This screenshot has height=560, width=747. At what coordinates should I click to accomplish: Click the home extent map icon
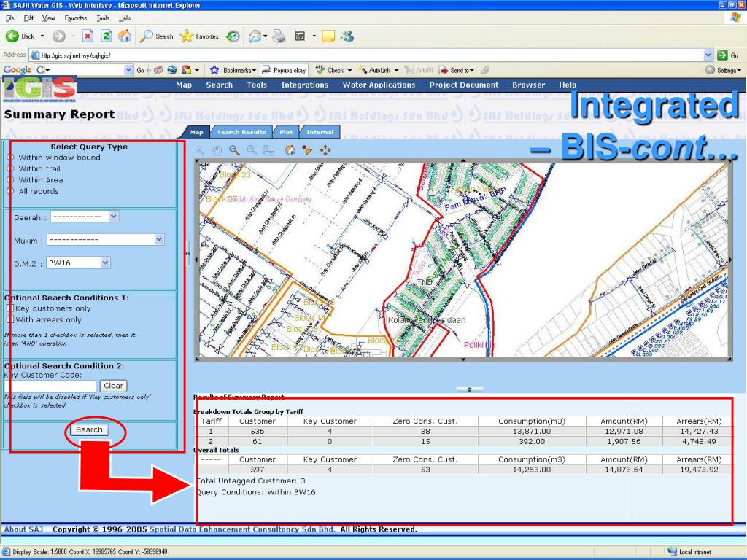[290, 150]
